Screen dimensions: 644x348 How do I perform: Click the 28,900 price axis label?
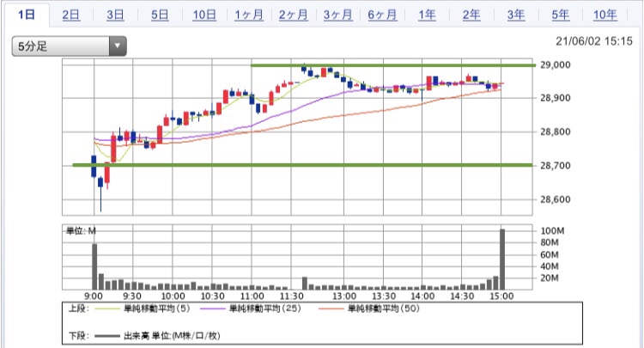[555, 98]
